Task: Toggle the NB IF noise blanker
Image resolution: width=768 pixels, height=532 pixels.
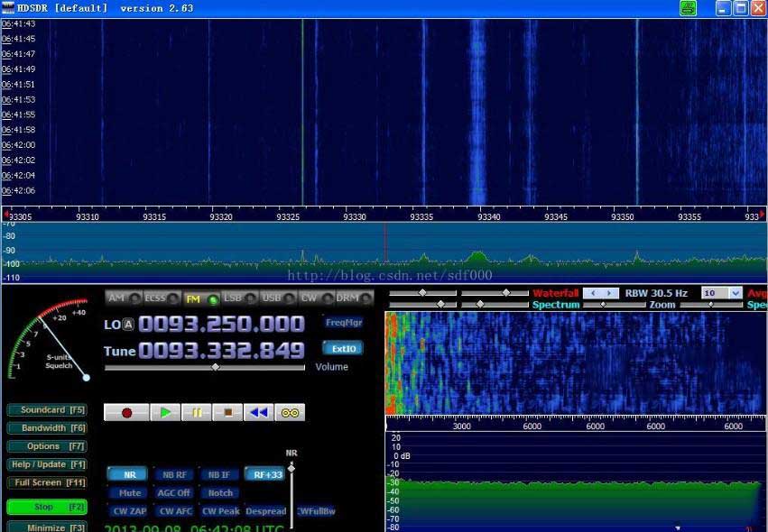Action: (x=219, y=474)
